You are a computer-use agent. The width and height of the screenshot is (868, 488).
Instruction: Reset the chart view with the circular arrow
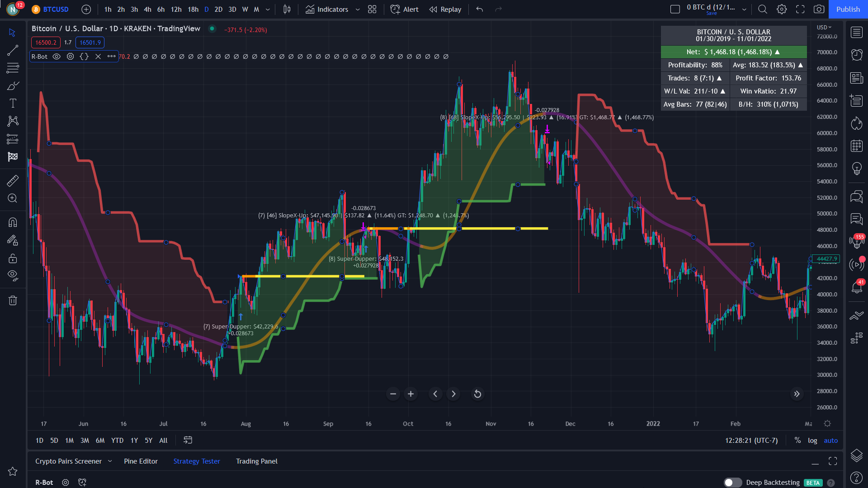click(x=477, y=394)
